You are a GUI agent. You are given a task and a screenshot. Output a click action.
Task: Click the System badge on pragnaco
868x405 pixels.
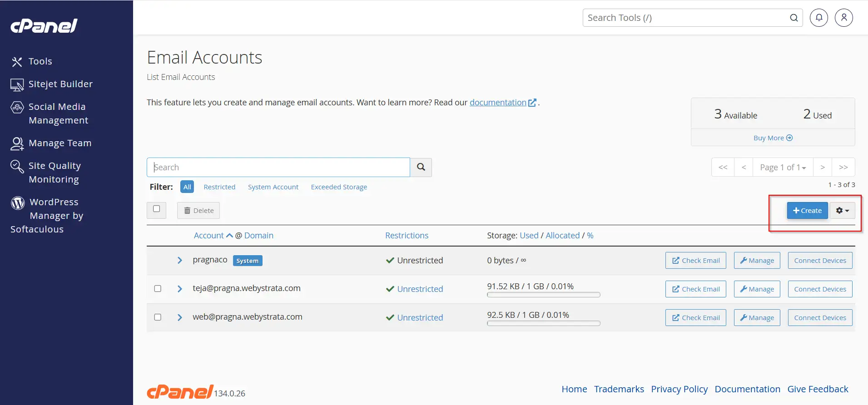[248, 261]
